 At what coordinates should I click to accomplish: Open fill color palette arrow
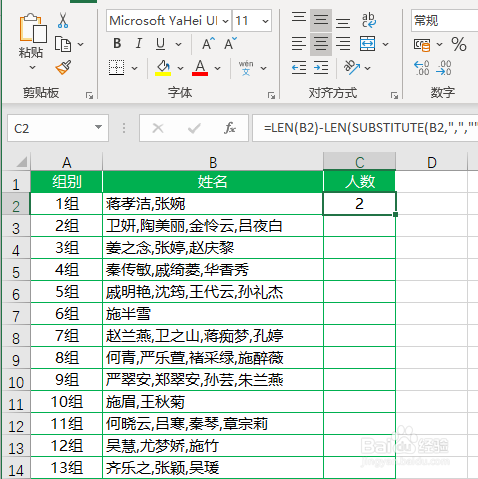[x=180, y=68]
